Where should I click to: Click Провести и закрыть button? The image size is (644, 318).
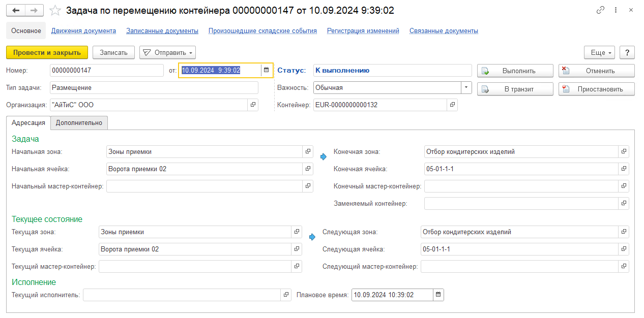(x=47, y=52)
